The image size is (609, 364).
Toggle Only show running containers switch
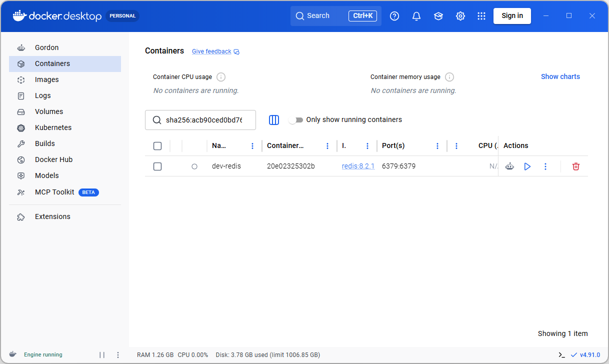pos(296,120)
